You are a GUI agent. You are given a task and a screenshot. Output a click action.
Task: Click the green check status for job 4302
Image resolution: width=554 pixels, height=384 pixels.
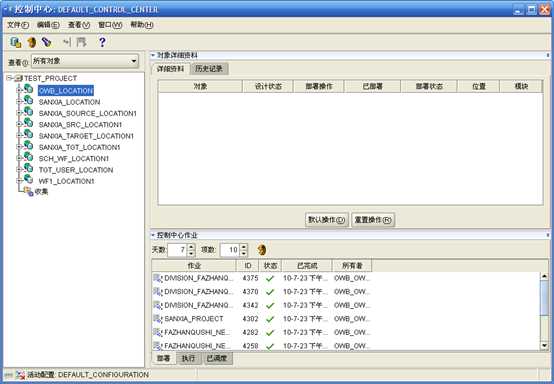(x=270, y=319)
